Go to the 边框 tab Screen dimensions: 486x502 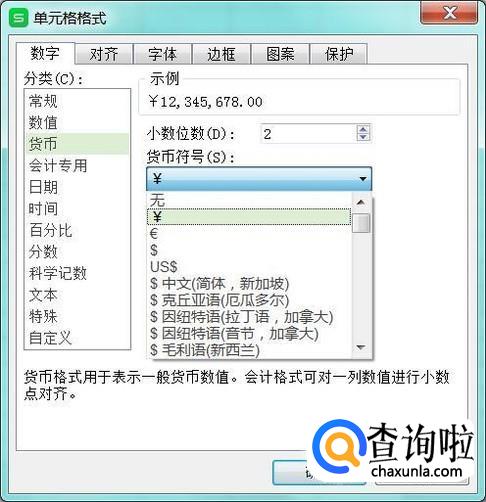click(x=221, y=54)
